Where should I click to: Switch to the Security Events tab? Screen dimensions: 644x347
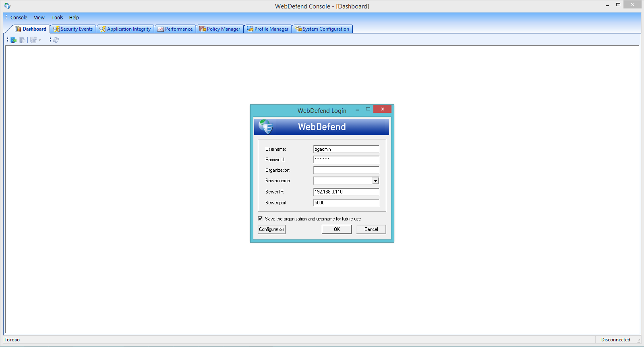point(73,29)
